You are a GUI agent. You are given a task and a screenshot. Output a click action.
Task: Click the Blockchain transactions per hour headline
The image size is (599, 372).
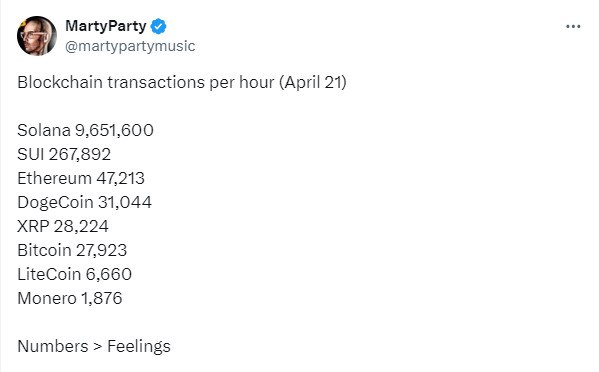[146, 82]
